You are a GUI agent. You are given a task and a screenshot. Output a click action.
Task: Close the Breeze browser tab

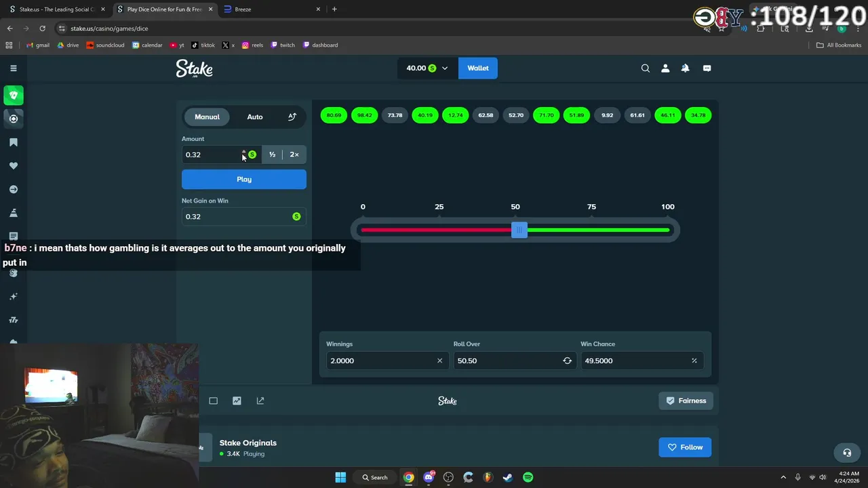coord(318,9)
